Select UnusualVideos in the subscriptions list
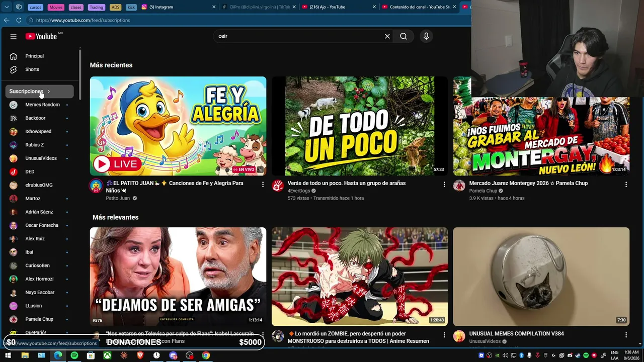Screen dimensions: 644x362 click(x=40, y=158)
